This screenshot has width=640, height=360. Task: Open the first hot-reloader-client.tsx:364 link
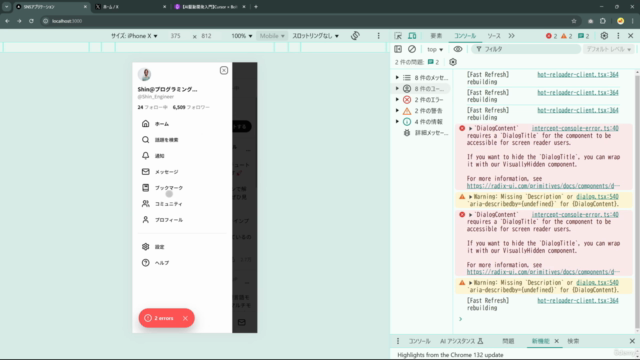578,75
